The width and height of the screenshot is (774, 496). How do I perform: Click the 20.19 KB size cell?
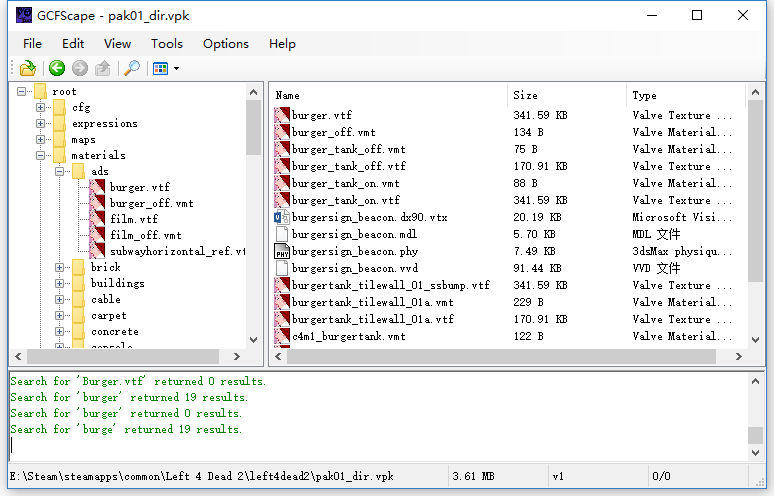coord(537,217)
